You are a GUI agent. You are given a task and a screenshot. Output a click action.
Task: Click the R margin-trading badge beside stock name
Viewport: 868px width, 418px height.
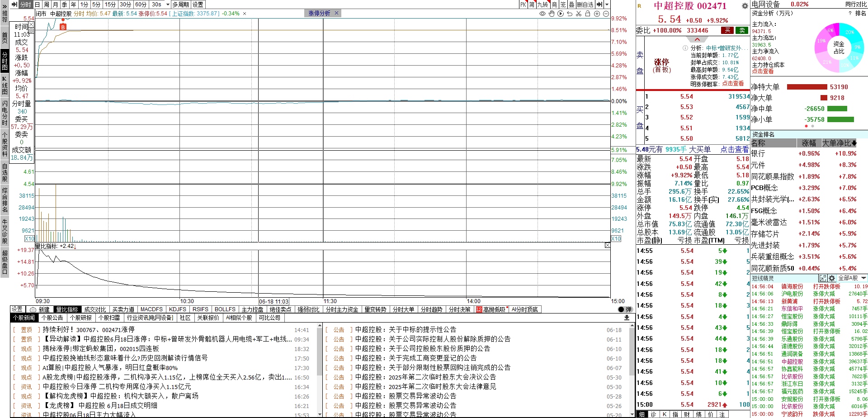coord(639,6)
